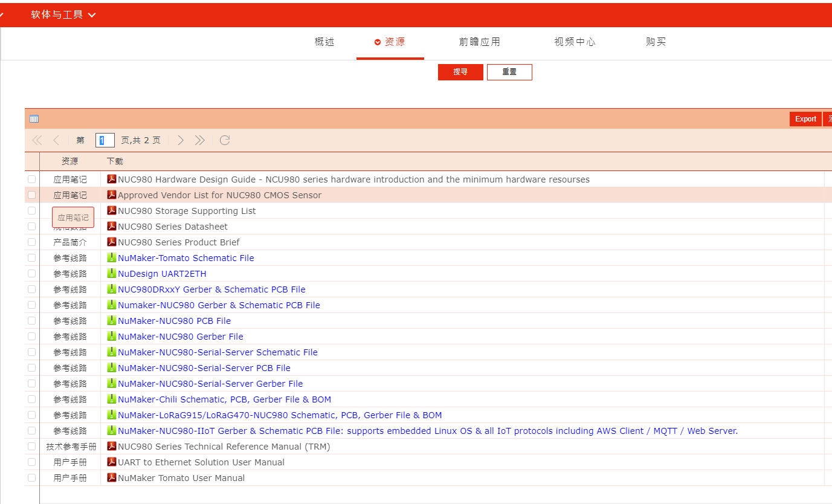This screenshot has width=832, height=504.
Task: Check the NUC980 Storage Supporting List checkbox
Action: [x=31, y=210]
